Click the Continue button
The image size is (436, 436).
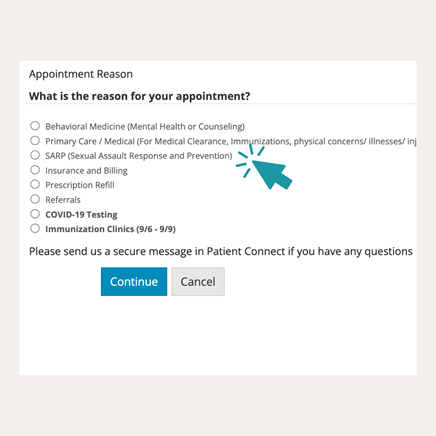click(134, 282)
